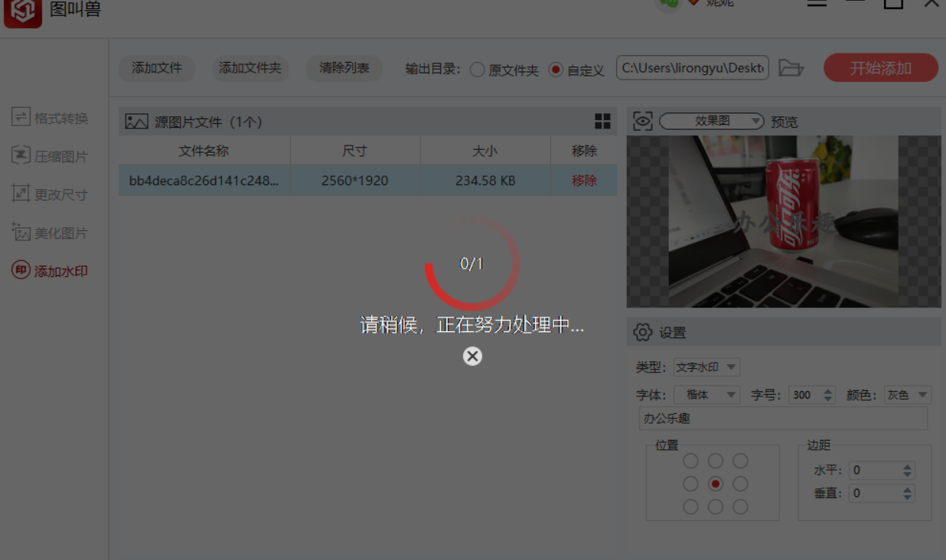Click the 清除列表 button
Viewport: 946px width, 560px height.
[x=344, y=68]
